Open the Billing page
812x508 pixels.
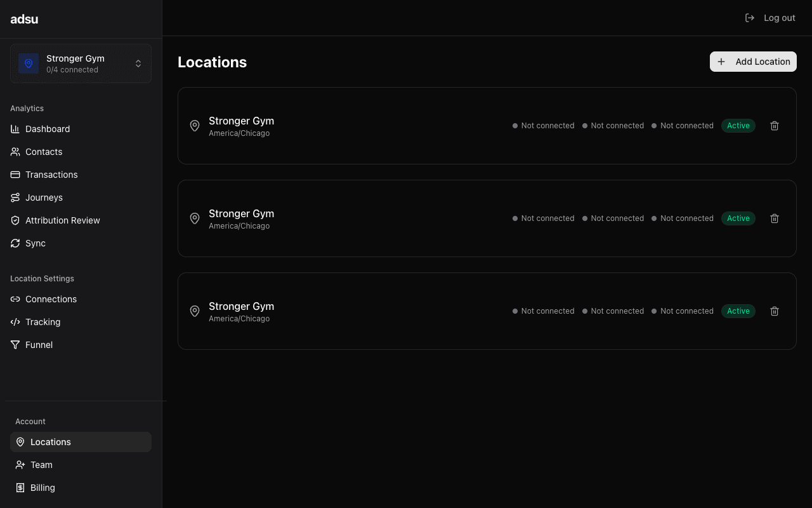[42, 488]
